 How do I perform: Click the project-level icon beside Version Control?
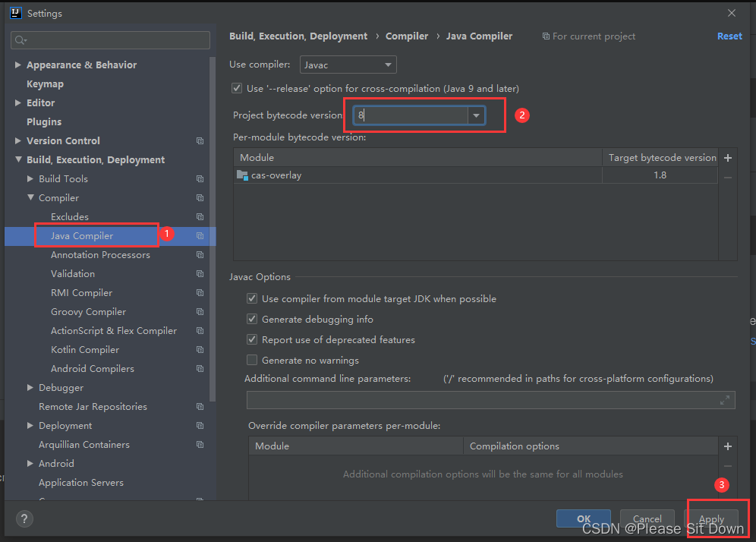pyautogui.click(x=200, y=140)
